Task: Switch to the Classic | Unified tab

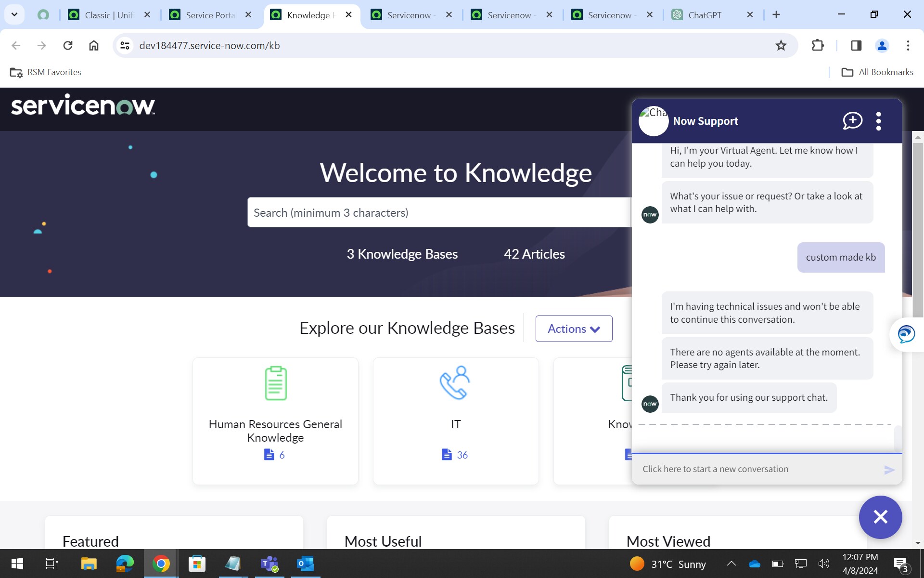Action: (x=110, y=15)
